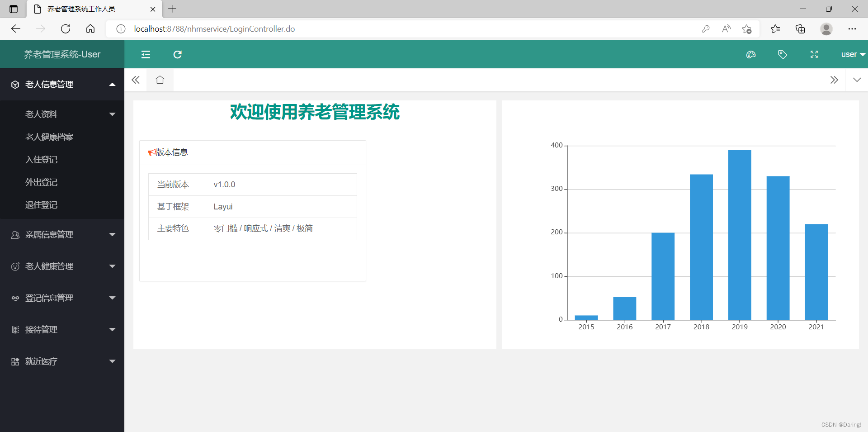Collapse the 老人信息管理 menu
Image resolution: width=868 pixels, height=432 pixels.
[x=62, y=85]
